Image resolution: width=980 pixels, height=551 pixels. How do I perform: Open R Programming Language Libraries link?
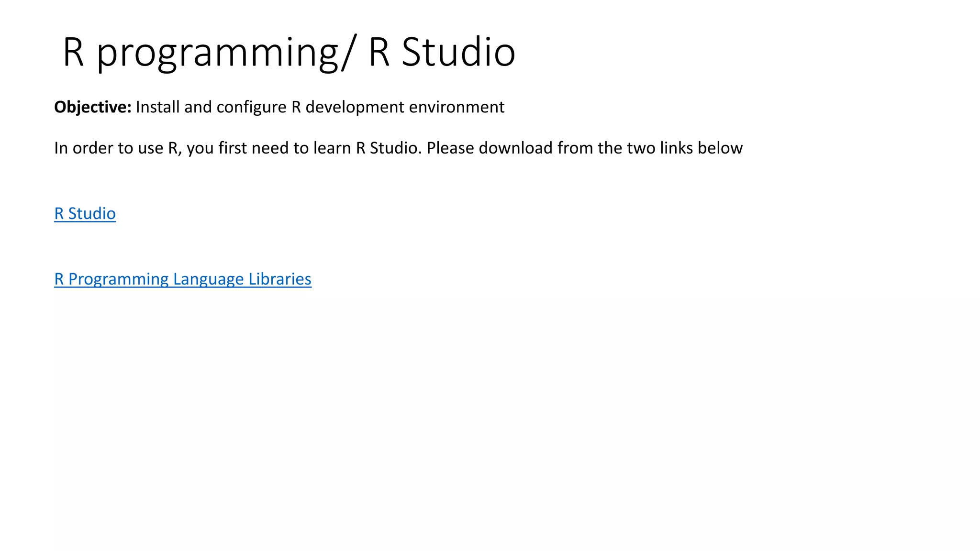[182, 279]
